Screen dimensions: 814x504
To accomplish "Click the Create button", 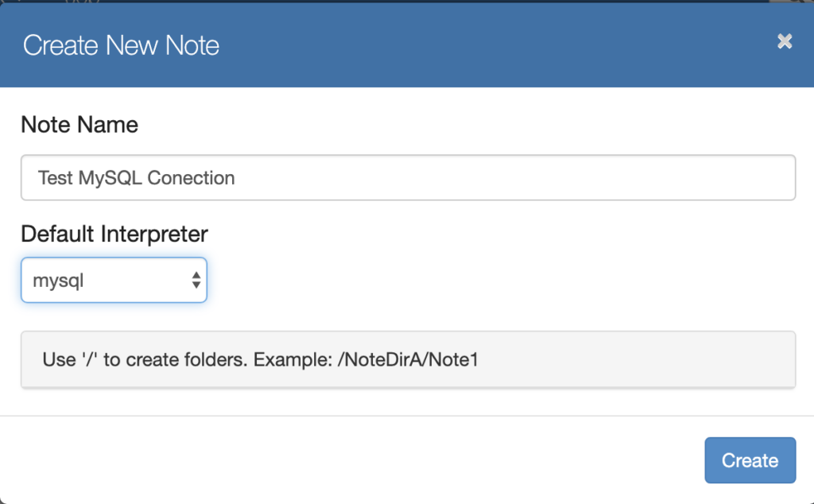I will pyautogui.click(x=749, y=460).
